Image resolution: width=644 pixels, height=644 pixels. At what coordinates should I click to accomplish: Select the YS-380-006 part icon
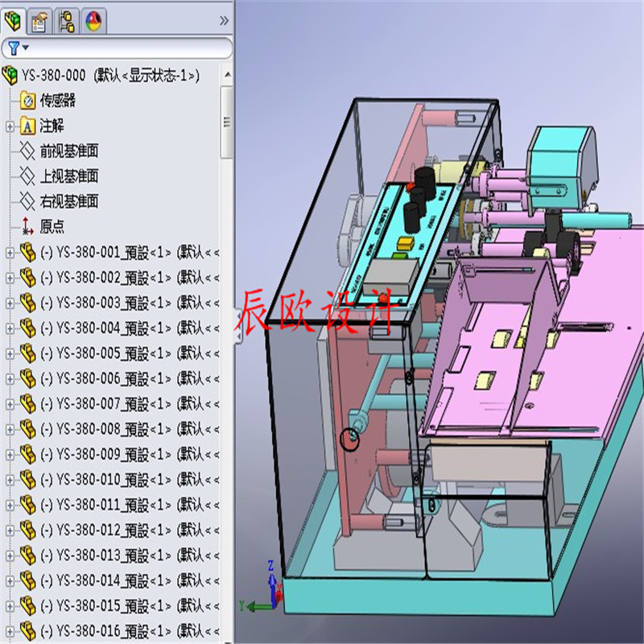pos(27,378)
